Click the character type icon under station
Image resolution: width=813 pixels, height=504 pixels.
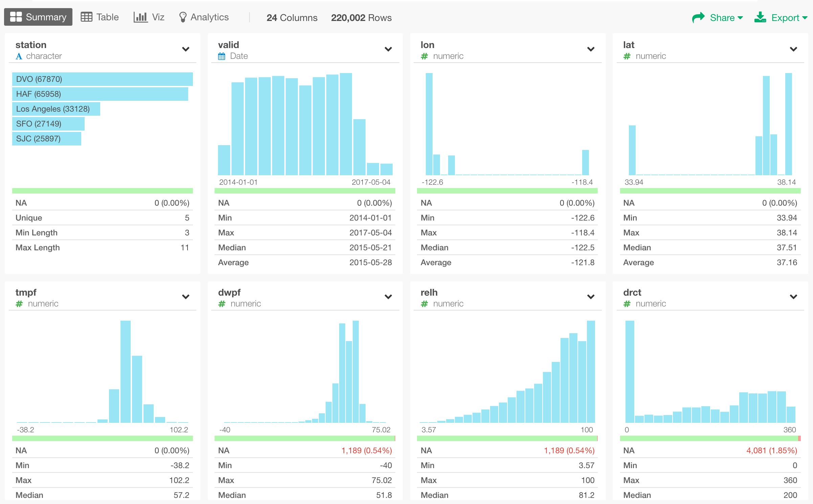[x=19, y=56]
